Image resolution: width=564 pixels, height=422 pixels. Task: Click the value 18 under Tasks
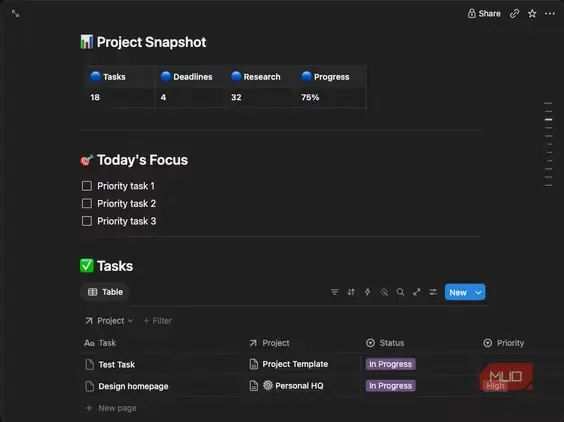coord(95,97)
